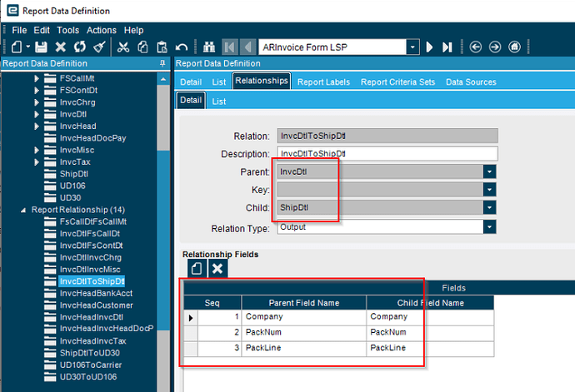575x392 pixels.
Task: Delete relationship field with X icon
Action: click(217, 268)
